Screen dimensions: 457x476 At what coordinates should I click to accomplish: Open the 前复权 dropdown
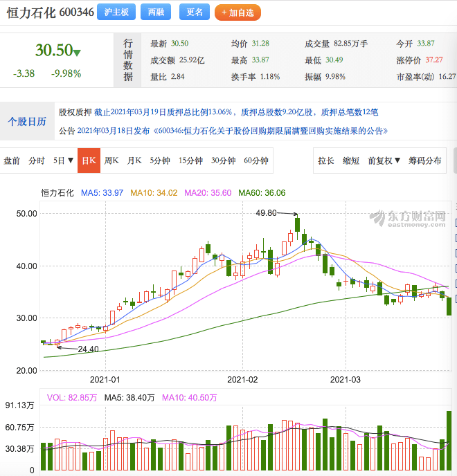384,161
